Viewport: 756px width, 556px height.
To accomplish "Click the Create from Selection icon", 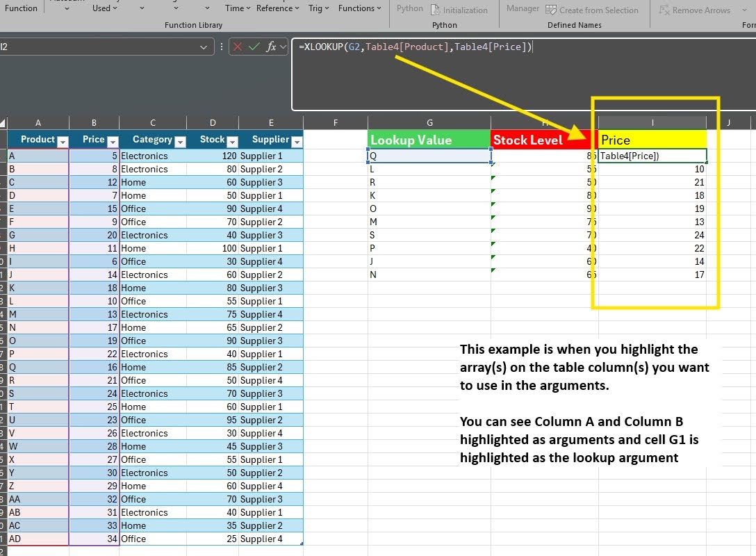I will [551, 10].
